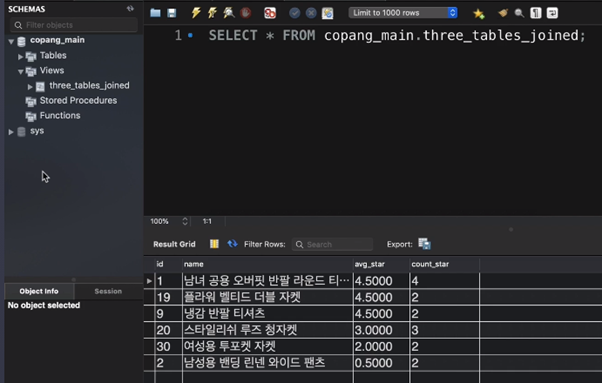Switch to the Object Info tab
Viewport: 602px width, 383px height.
coord(39,291)
